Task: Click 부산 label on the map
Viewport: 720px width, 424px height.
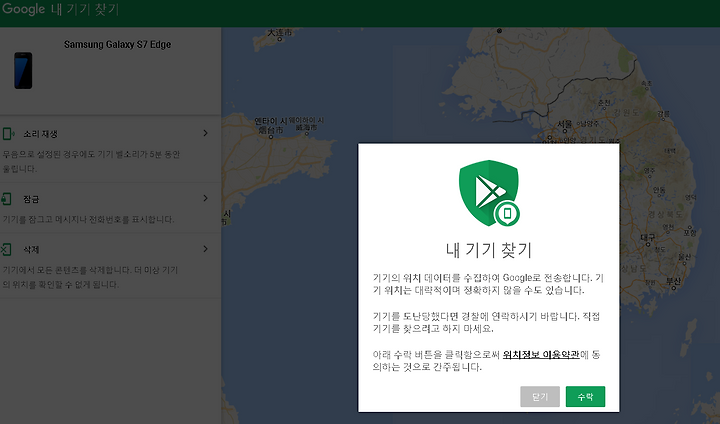Action: pos(674,281)
